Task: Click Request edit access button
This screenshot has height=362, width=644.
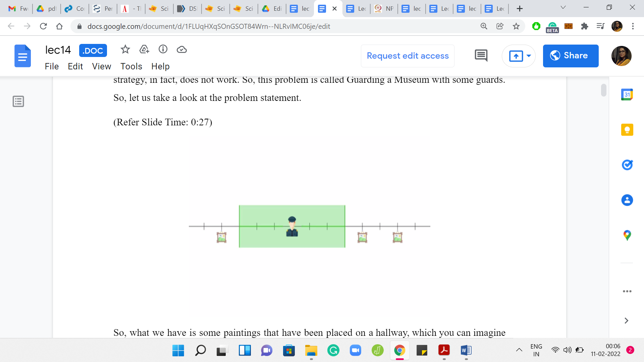Action: 408,56
